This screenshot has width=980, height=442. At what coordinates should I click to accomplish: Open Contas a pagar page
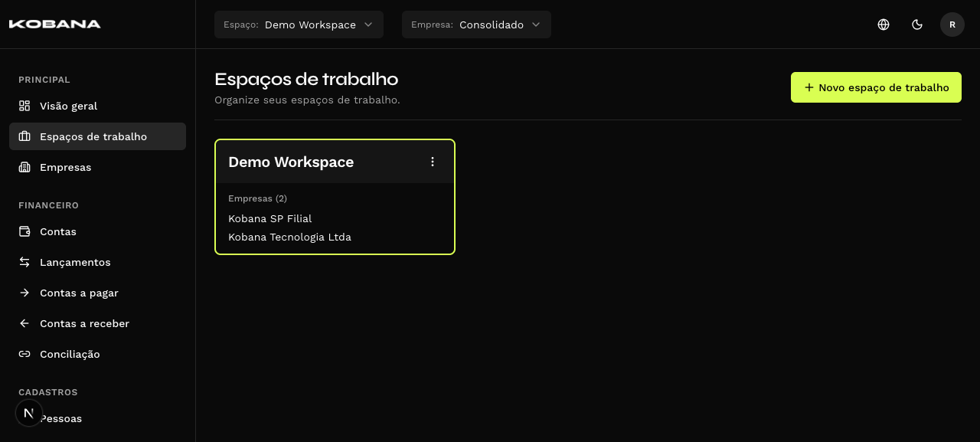97,293
